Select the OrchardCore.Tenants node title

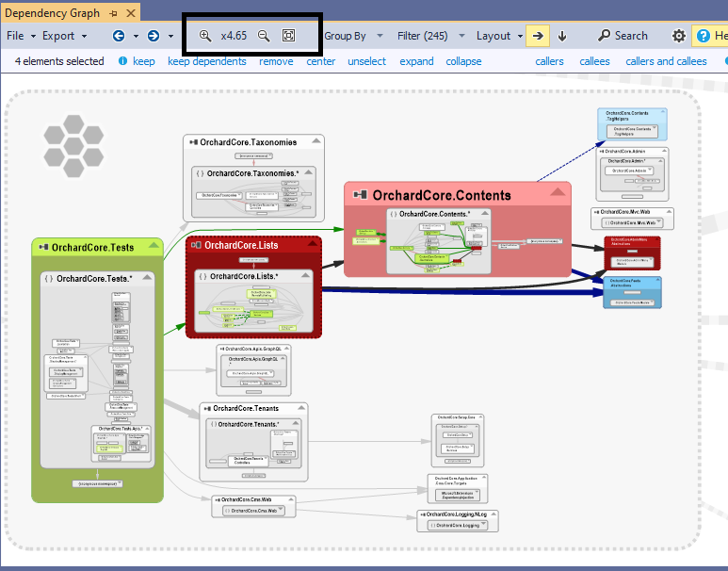(x=246, y=408)
